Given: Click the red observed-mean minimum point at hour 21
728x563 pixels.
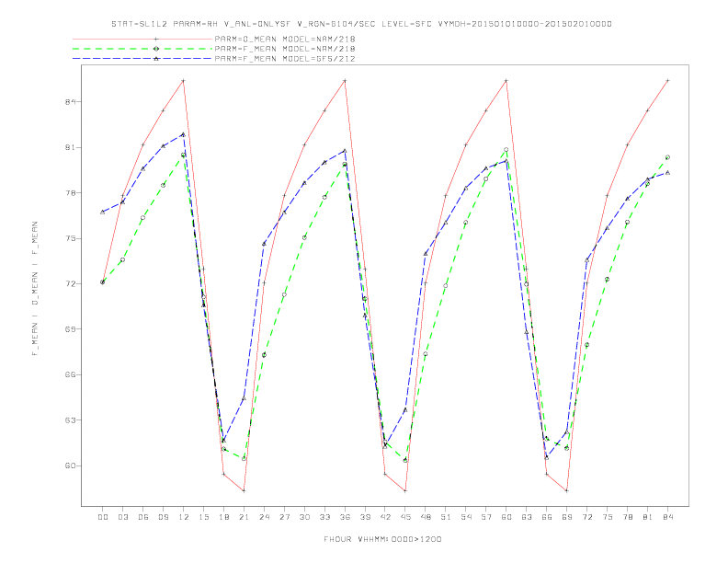Looking at the screenshot, I should (x=244, y=490).
